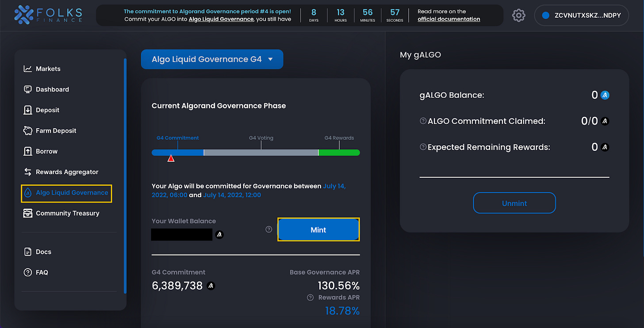644x328 pixels.
Task: Click the G4 Voting phase label
Action: click(x=261, y=138)
